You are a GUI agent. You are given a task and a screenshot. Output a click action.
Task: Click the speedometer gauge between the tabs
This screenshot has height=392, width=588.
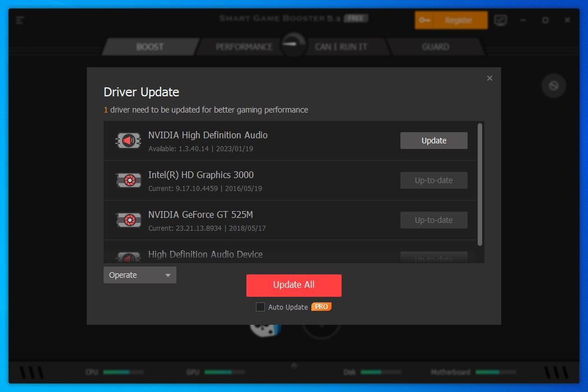(293, 44)
